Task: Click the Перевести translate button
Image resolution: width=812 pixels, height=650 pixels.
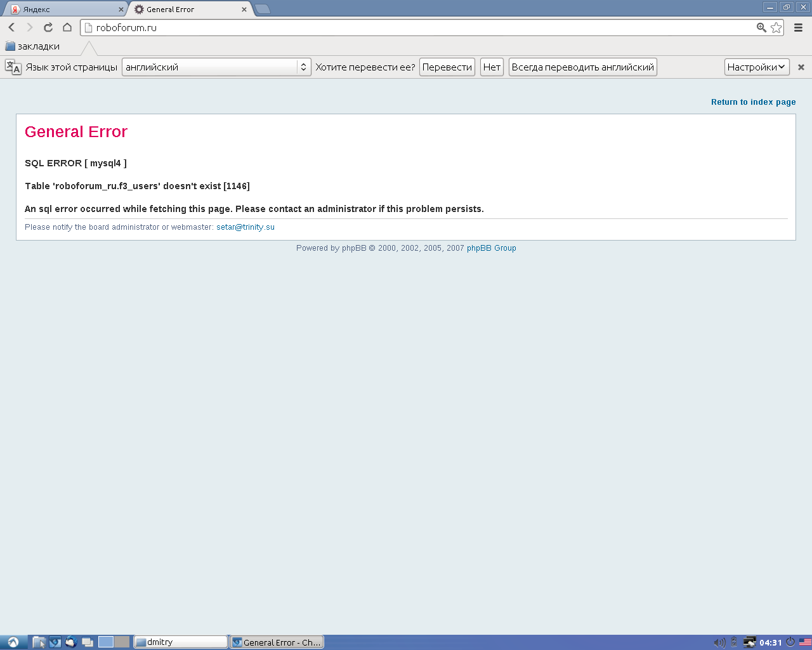Action: tap(447, 67)
